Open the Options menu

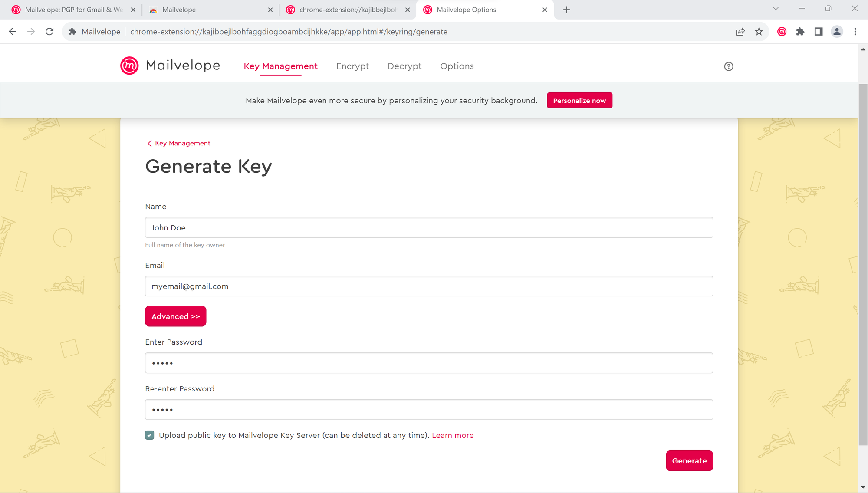(457, 66)
